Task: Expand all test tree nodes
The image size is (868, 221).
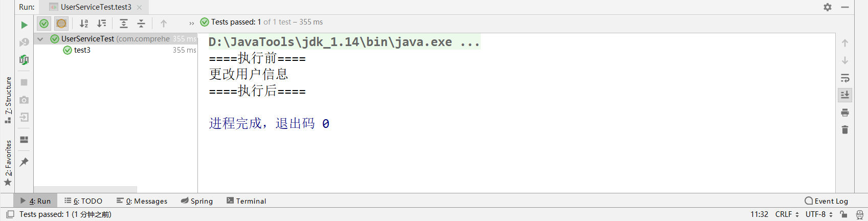Action: (x=124, y=24)
